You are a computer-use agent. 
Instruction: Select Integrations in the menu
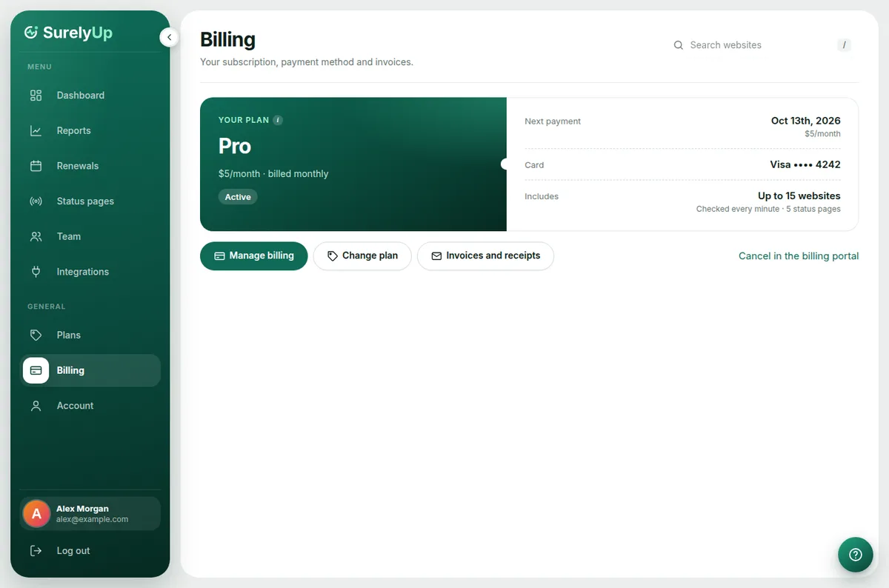pyautogui.click(x=90, y=272)
